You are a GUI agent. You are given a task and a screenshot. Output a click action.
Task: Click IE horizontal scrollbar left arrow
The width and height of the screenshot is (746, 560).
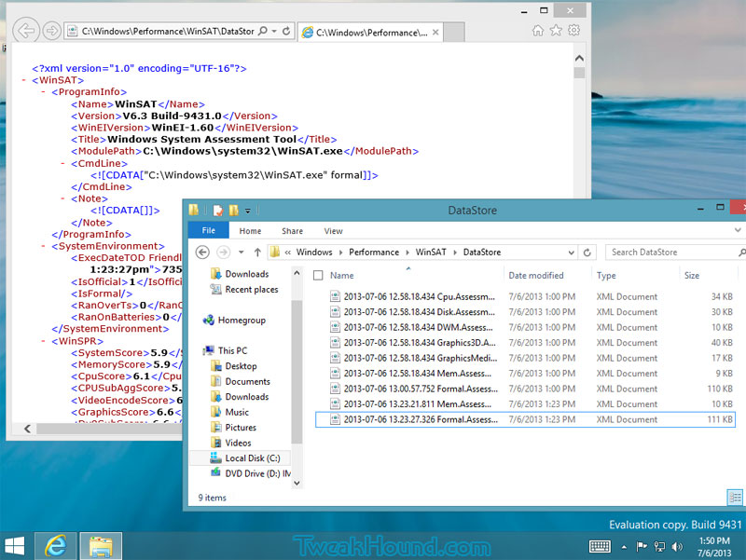28,429
